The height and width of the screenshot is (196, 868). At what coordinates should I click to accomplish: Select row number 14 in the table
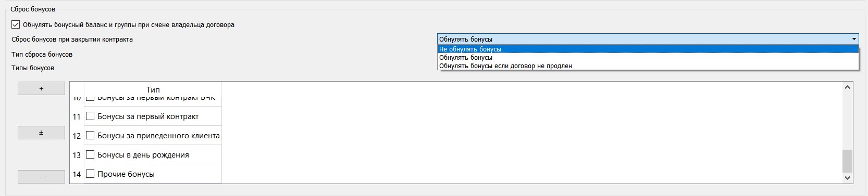click(x=77, y=174)
